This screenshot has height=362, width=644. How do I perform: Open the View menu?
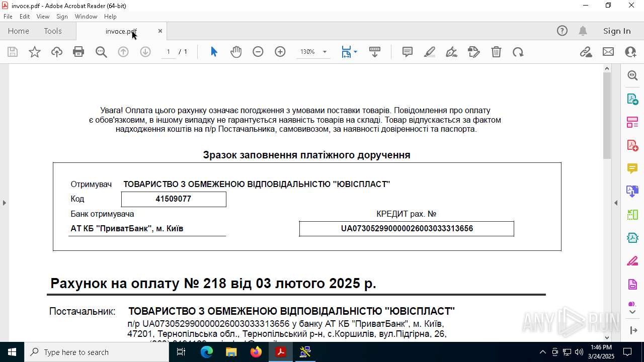[x=43, y=17]
